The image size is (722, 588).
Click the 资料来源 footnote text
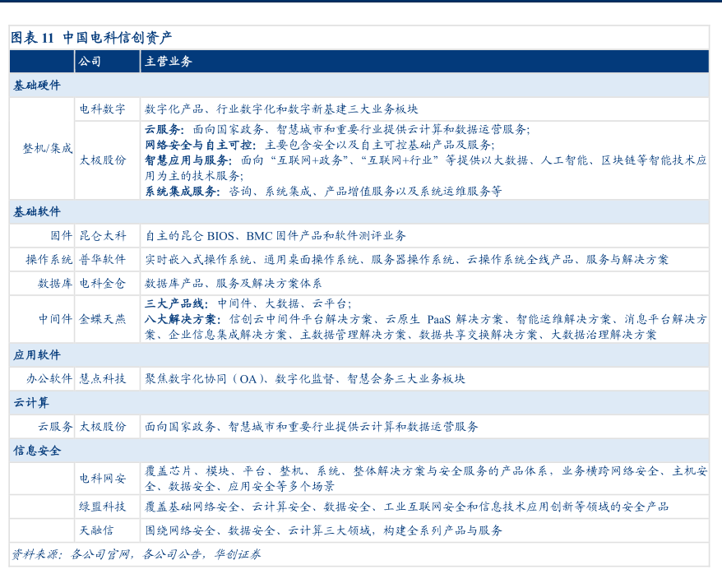point(136,555)
